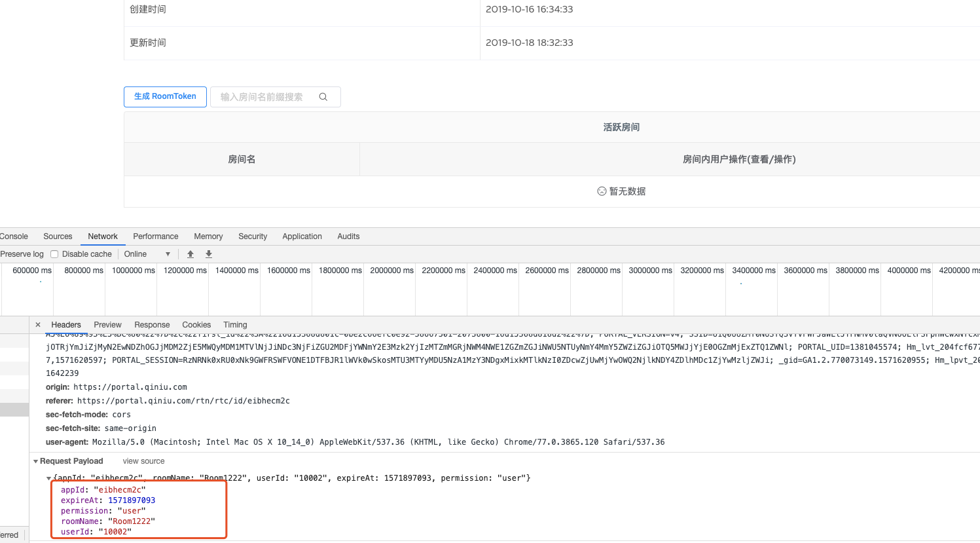
Task: Open the Security tab
Action: point(253,236)
